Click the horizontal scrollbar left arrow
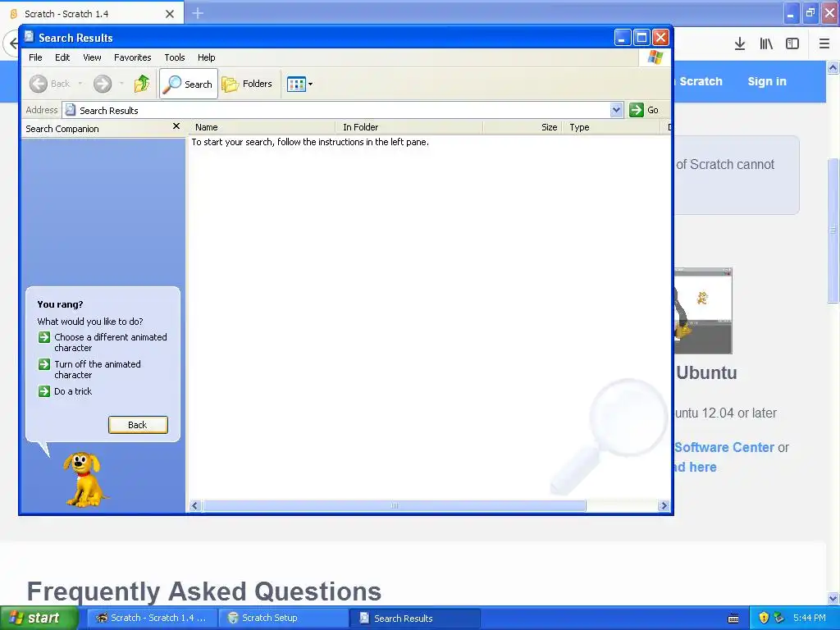 [195, 505]
